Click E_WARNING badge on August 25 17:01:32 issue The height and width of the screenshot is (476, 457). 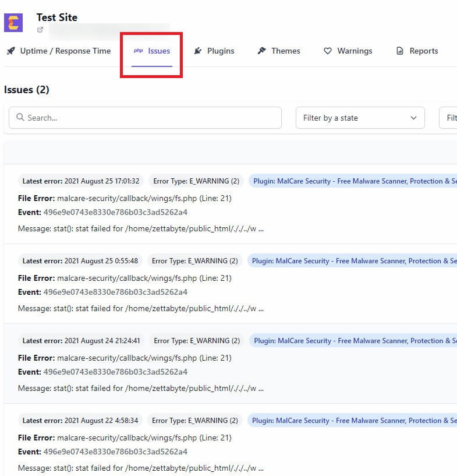coord(196,181)
